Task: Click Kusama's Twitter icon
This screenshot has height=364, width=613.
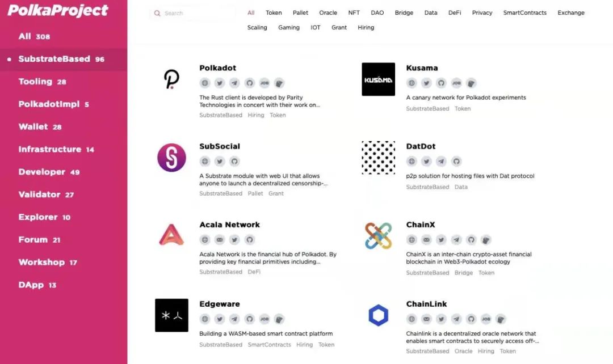Action: pos(427,83)
